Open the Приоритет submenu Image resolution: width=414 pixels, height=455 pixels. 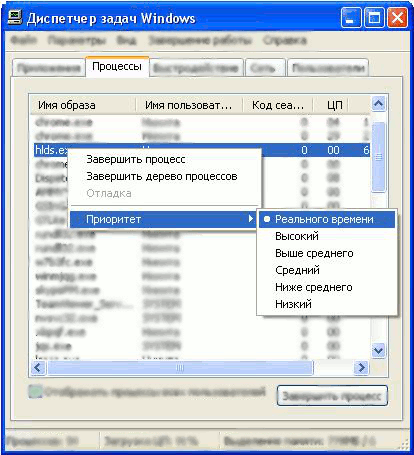click(163, 219)
